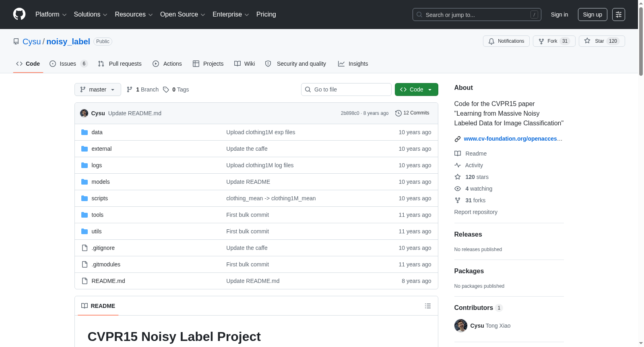644x347 pixels.
Task: Open the green Code dropdown
Action: 417,89
